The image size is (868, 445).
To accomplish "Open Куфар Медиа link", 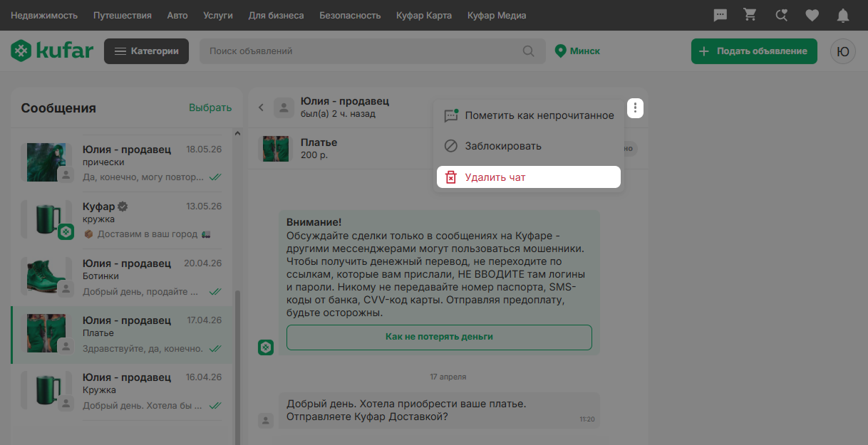I will point(497,15).
